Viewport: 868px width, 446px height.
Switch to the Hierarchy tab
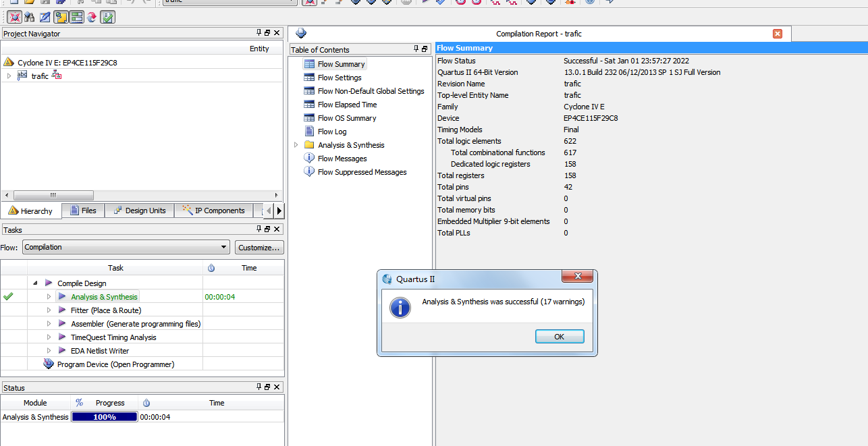[x=31, y=211]
